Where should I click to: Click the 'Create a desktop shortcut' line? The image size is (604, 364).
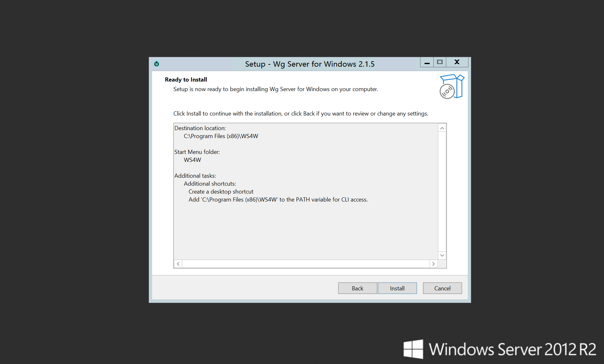pos(221,192)
